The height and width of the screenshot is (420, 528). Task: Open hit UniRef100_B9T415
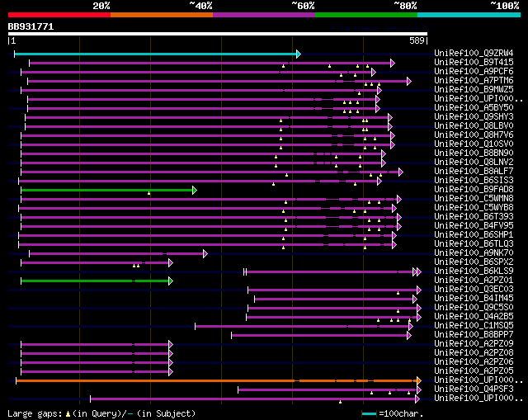pyautogui.click(x=474, y=62)
